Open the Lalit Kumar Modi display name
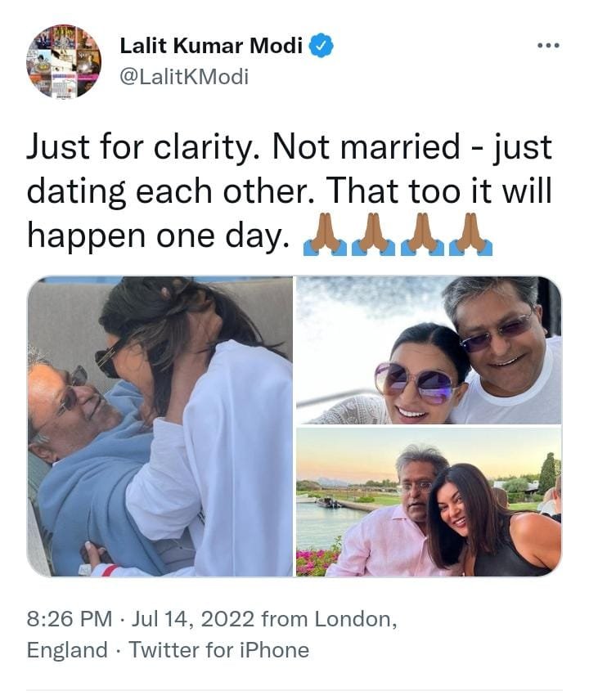Image resolution: width=589 pixels, height=700 pixels. (212, 46)
